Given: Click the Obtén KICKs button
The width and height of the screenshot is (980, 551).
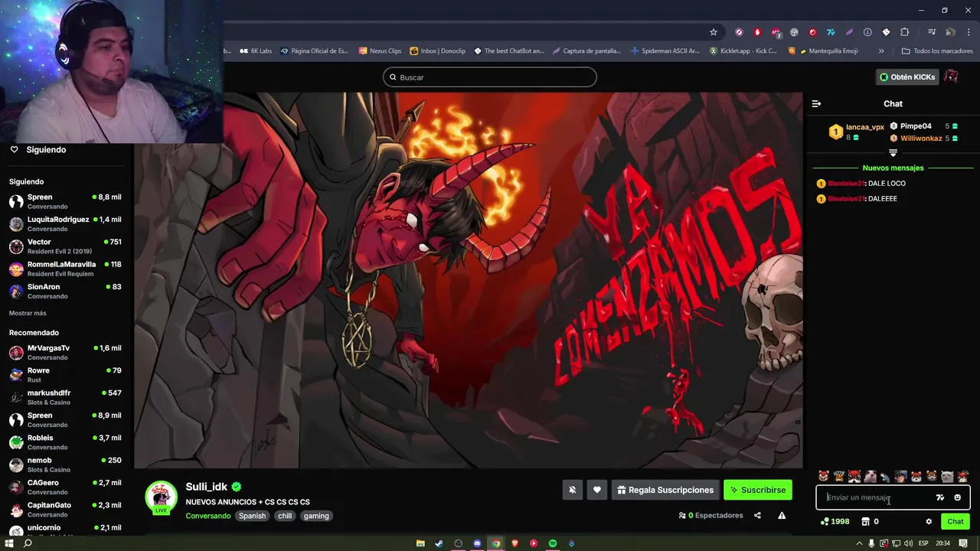Looking at the screenshot, I should [907, 77].
